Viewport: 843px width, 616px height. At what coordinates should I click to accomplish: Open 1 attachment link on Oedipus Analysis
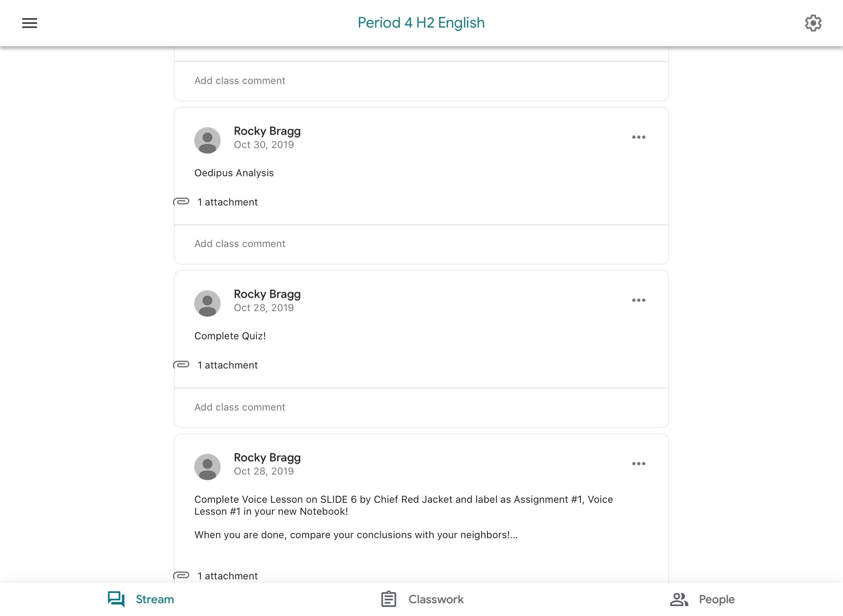(228, 202)
